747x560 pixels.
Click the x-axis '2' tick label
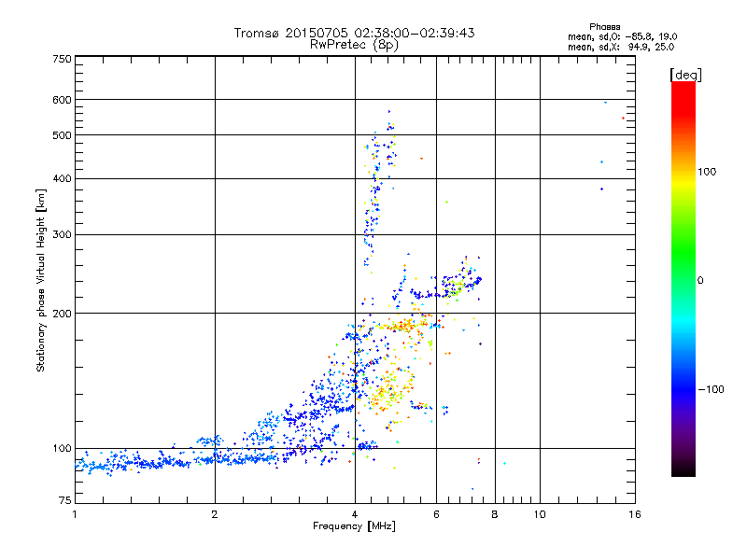pos(215,514)
